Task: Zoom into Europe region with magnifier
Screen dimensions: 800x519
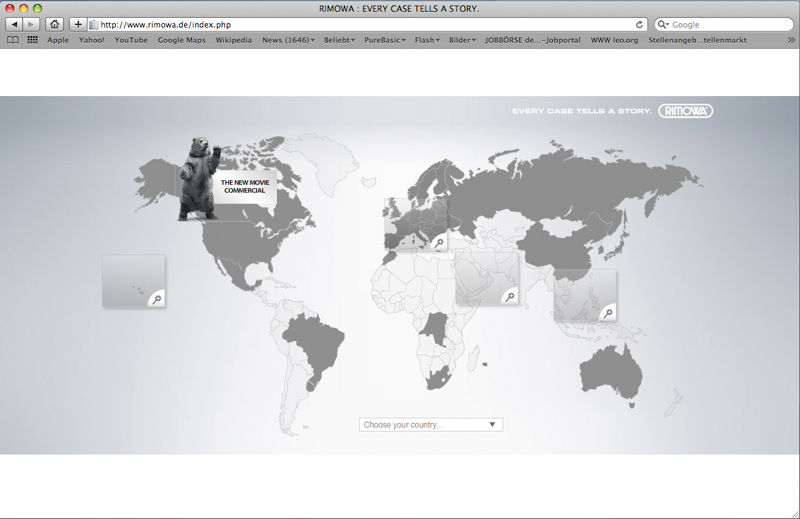Action: 439,242
